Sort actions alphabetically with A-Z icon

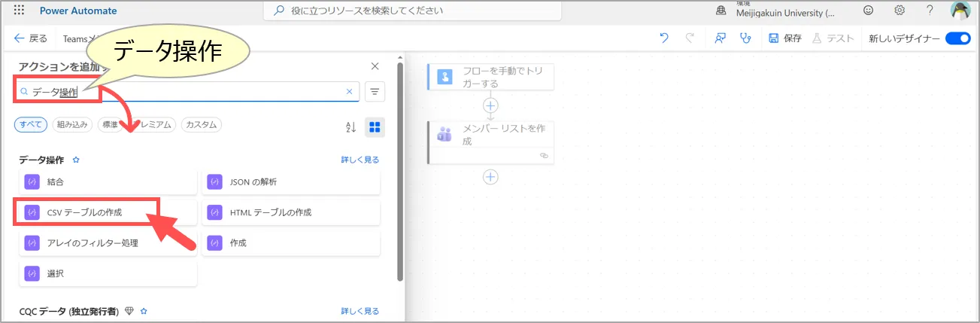pyautogui.click(x=350, y=126)
